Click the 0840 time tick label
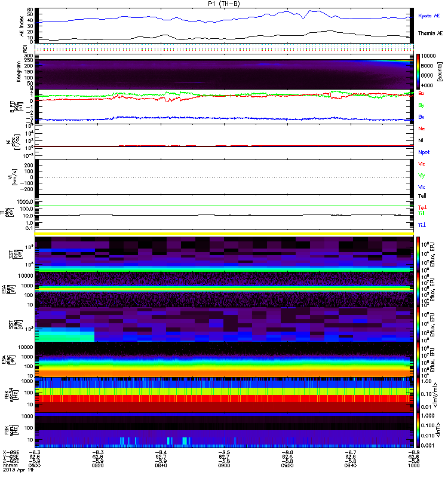Screen dimensions: 448x478 point(161,465)
